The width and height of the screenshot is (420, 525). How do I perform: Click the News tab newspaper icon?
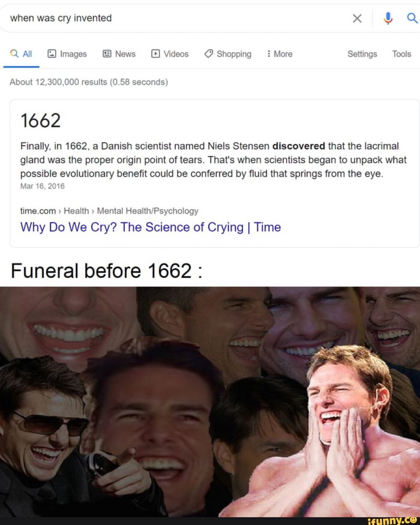coord(107,54)
